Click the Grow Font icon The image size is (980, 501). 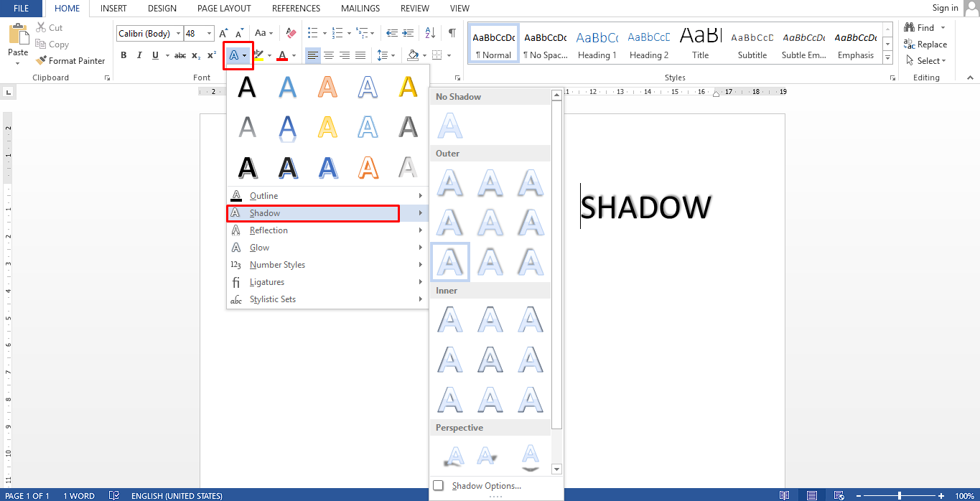pyautogui.click(x=224, y=33)
